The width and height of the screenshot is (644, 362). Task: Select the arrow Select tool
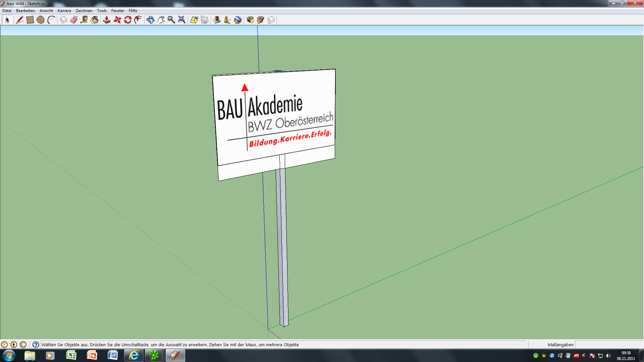7,20
